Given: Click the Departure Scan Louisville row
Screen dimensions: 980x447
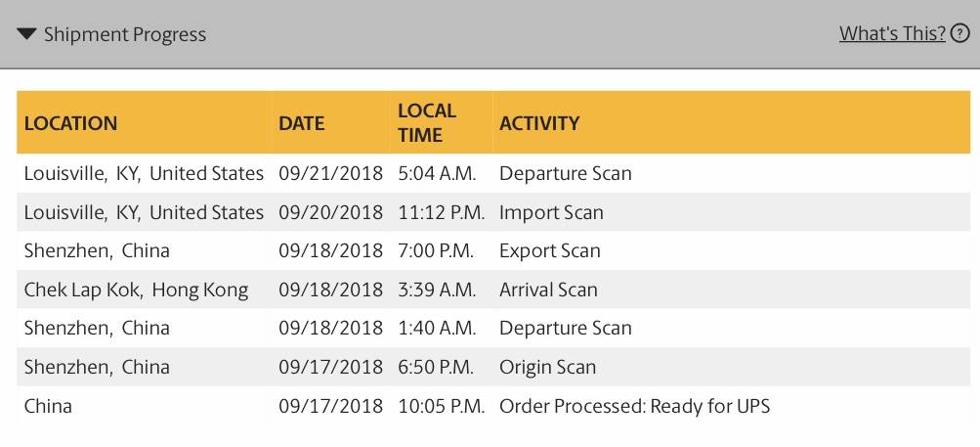Looking at the screenshot, I should point(493,173).
